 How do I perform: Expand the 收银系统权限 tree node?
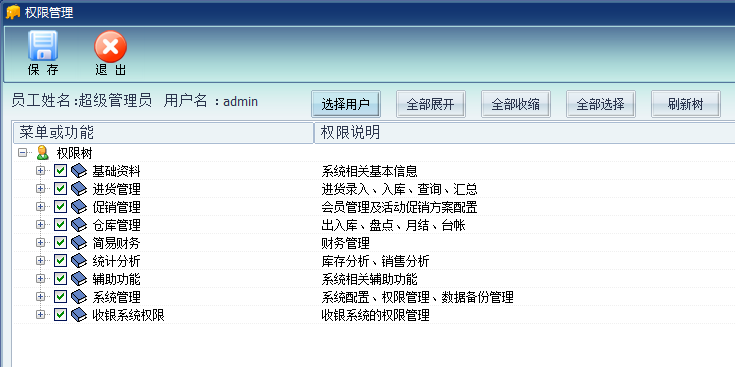click(x=40, y=315)
